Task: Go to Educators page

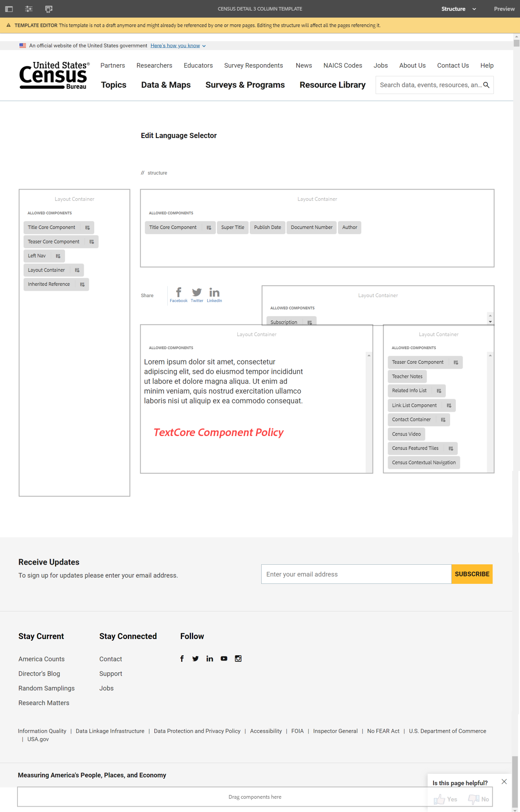Action: (198, 65)
